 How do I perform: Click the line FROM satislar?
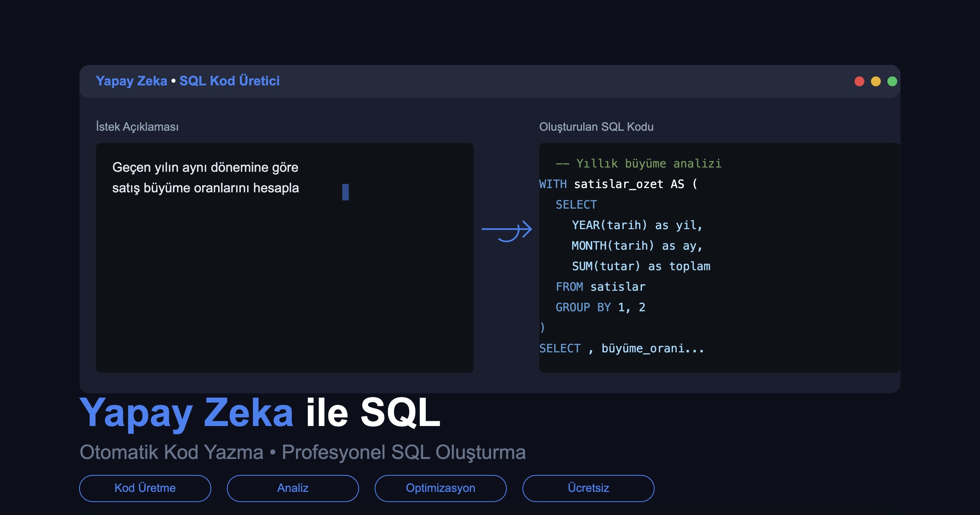point(600,287)
